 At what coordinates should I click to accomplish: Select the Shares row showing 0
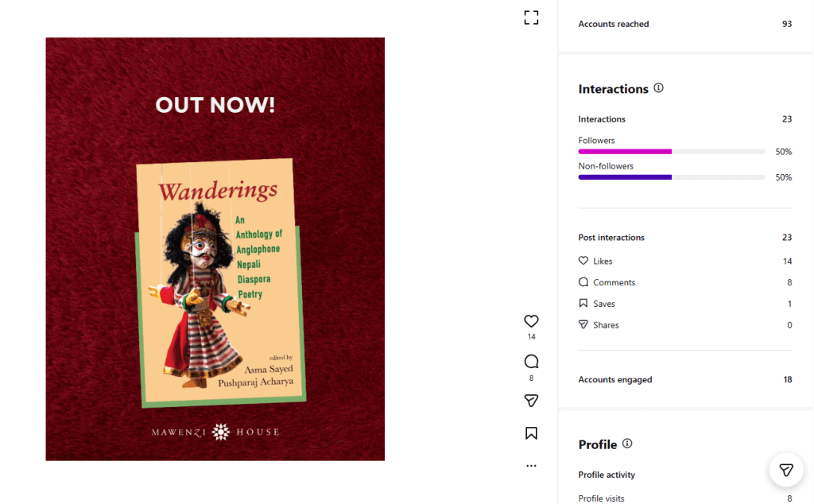684,325
